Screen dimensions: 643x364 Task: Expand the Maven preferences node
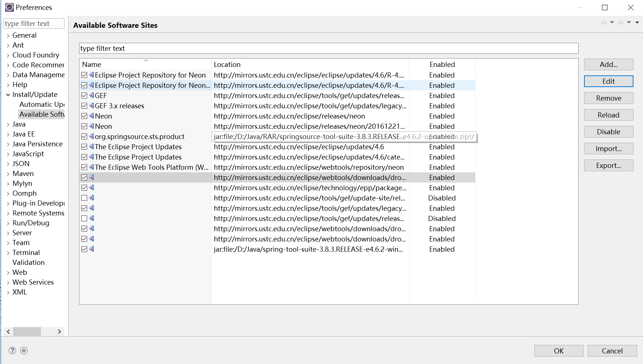(8, 174)
